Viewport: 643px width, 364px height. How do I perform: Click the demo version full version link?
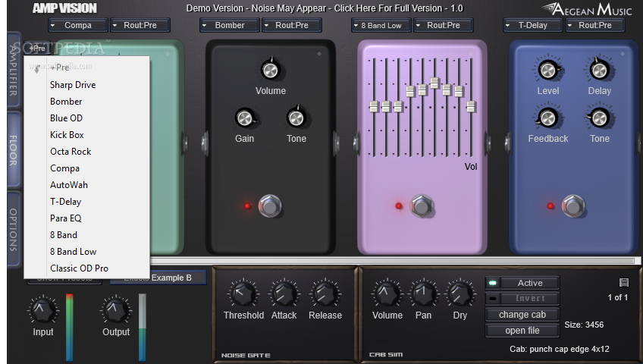click(325, 8)
